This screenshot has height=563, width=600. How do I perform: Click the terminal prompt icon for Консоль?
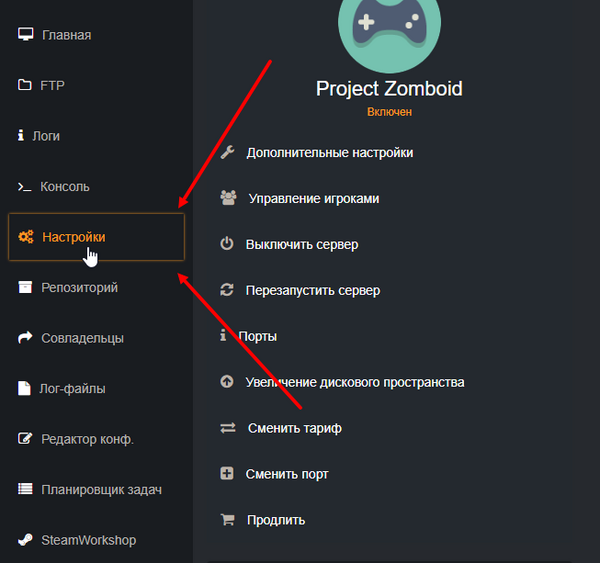point(25,187)
